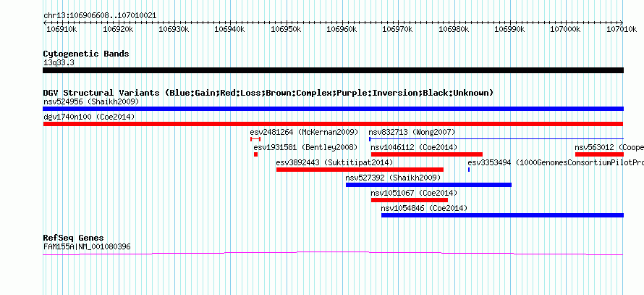Screen dimensions: 644x295
Task: Click the nsv1046112 (Coe2014) label
Action: (x=414, y=147)
